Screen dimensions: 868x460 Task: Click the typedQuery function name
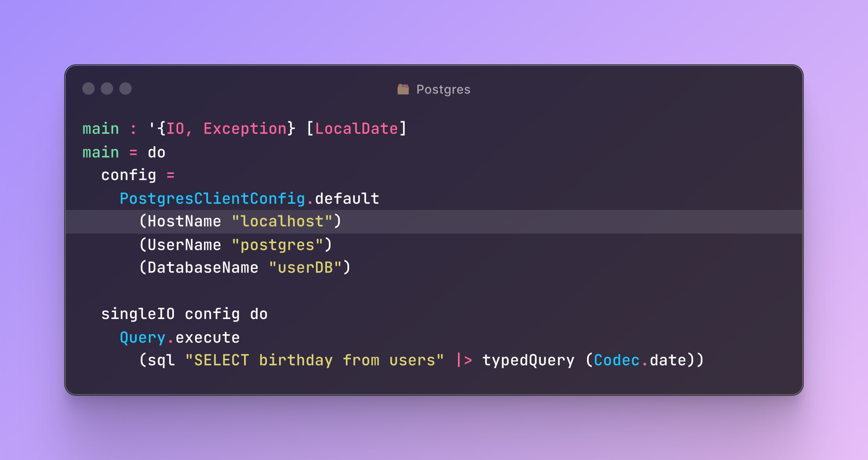tap(528, 360)
